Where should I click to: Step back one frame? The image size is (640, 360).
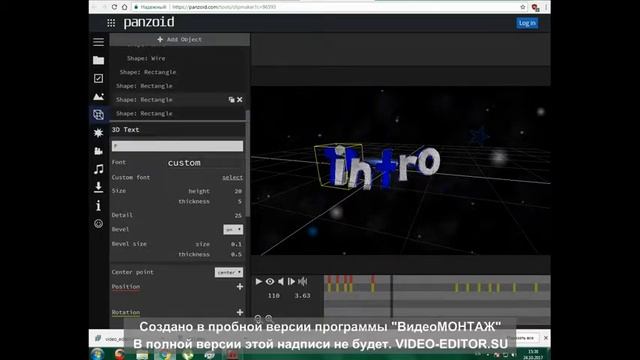[x=281, y=281]
